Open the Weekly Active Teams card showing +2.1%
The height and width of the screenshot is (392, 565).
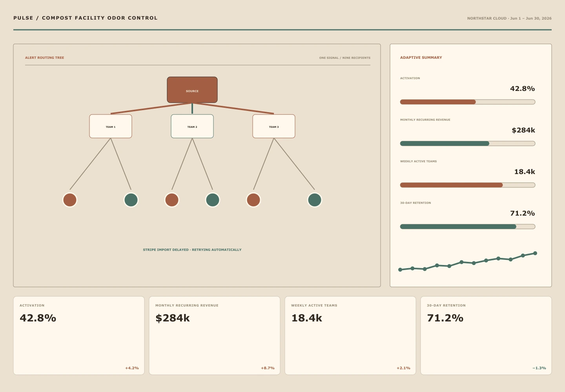tap(350, 336)
